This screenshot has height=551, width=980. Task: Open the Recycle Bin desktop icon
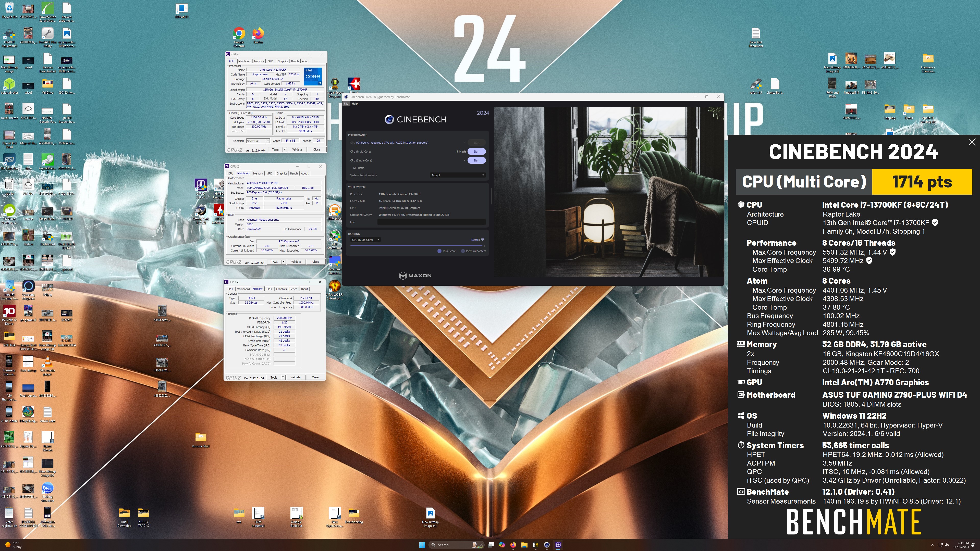9,10
